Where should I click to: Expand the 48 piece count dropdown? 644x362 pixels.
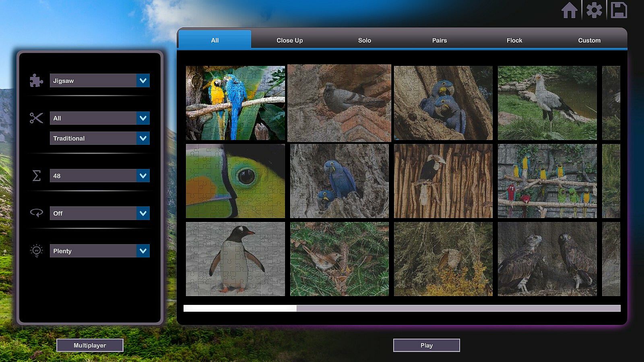click(x=143, y=176)
